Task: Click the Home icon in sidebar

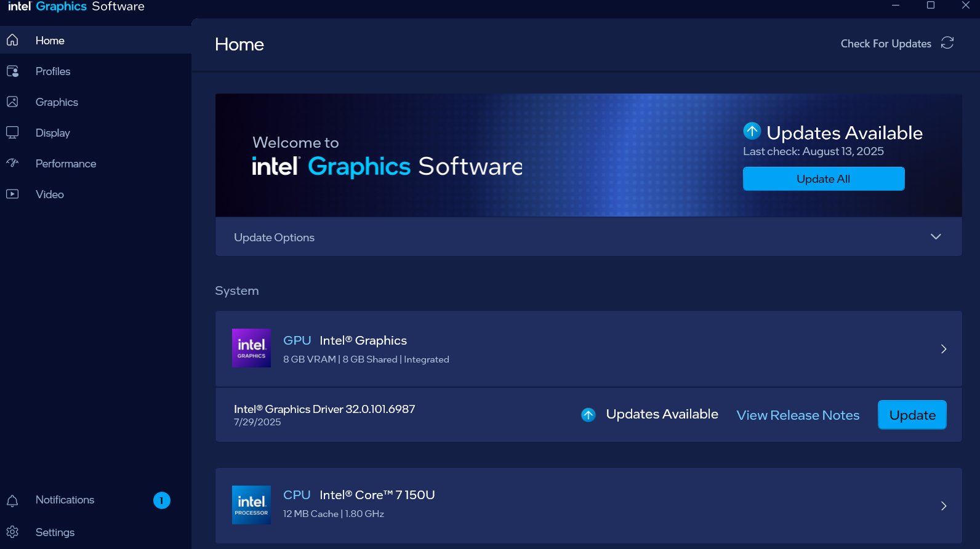Action: point(12,40)
